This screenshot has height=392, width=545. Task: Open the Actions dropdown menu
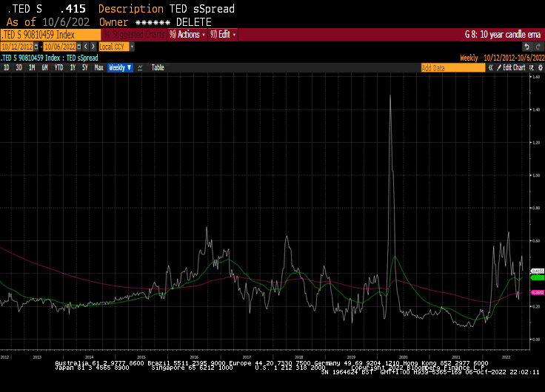[188, 35]
